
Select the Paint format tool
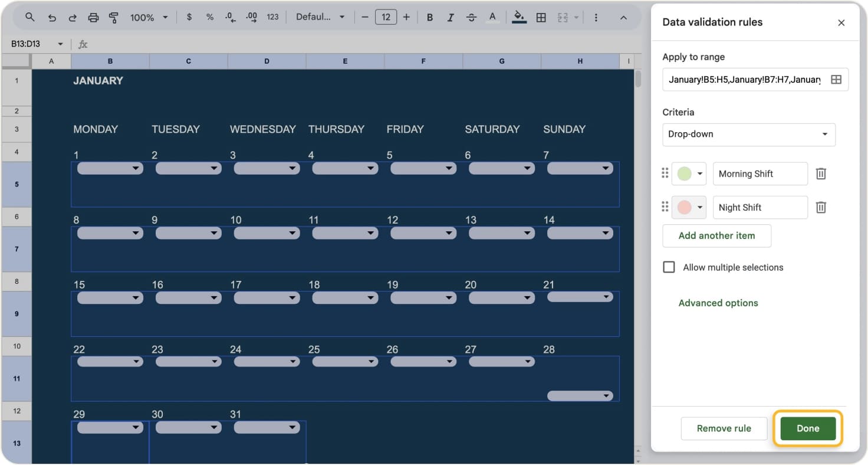coord(114,17)
